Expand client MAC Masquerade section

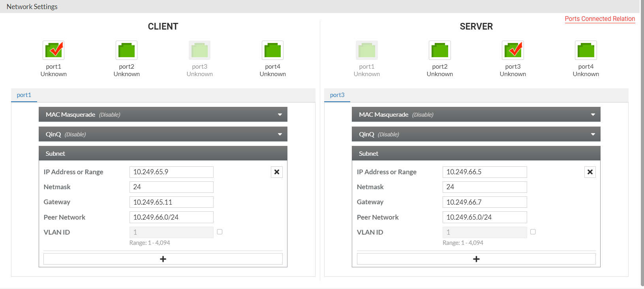pyautogui.click(x=163, y=114)
